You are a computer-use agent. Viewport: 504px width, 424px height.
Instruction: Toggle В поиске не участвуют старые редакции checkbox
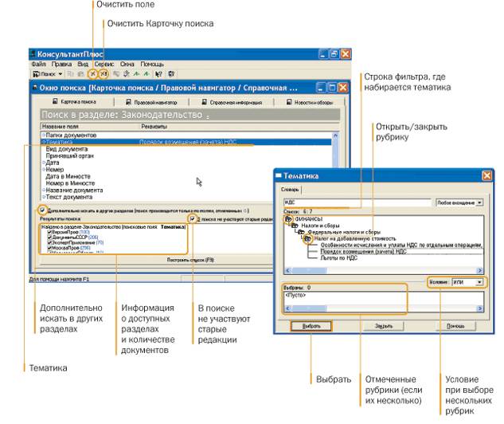(192, 219)
